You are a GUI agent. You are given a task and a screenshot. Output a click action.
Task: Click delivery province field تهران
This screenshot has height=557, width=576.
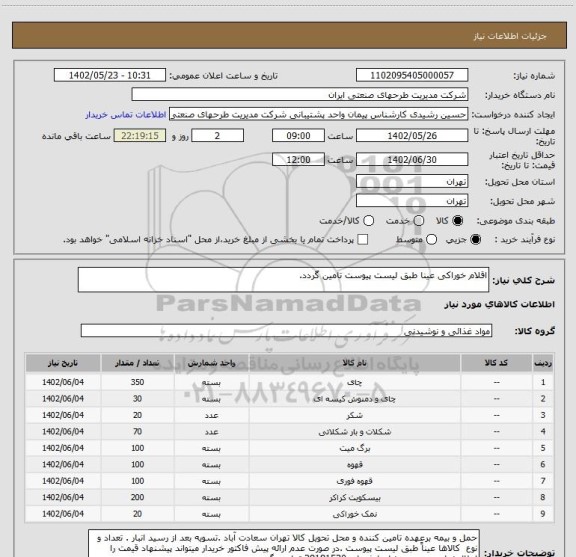point(412,182)
